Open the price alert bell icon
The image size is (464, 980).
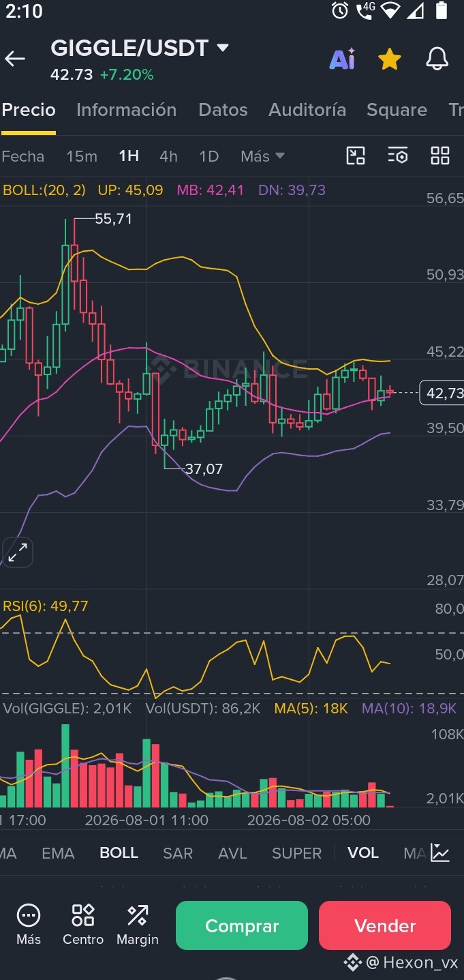point(437,59)
